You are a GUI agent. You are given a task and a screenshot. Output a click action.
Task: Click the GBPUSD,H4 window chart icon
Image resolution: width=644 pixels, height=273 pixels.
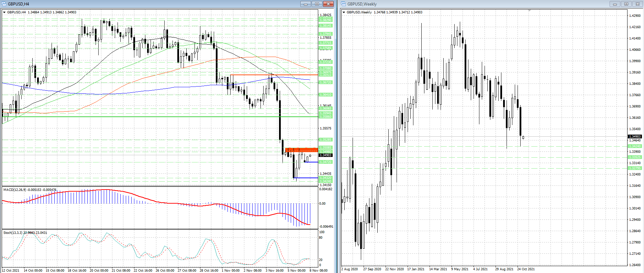[x=4, y=4]
